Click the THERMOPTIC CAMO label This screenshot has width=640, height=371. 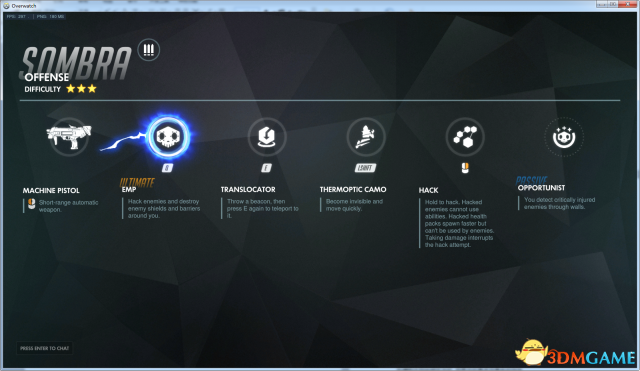pos(353,189)
